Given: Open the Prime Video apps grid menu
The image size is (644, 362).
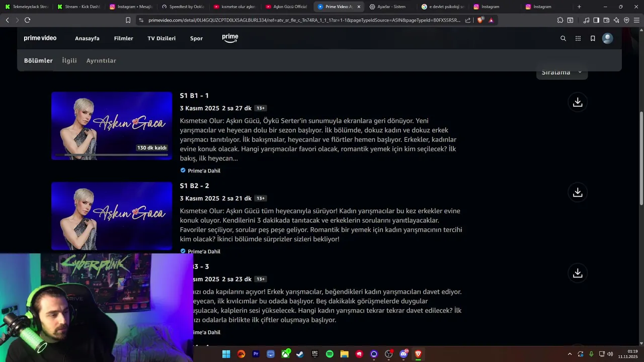Looking at the screenshot, I should pyautogui.click(x=578, y=38).
